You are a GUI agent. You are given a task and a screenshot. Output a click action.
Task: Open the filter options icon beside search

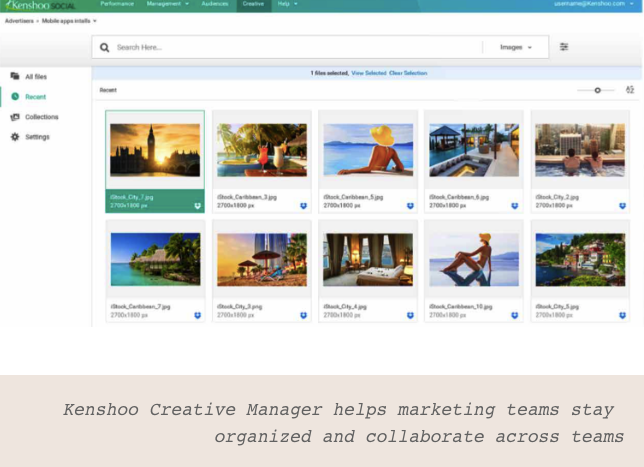click(x=564, y=47)
